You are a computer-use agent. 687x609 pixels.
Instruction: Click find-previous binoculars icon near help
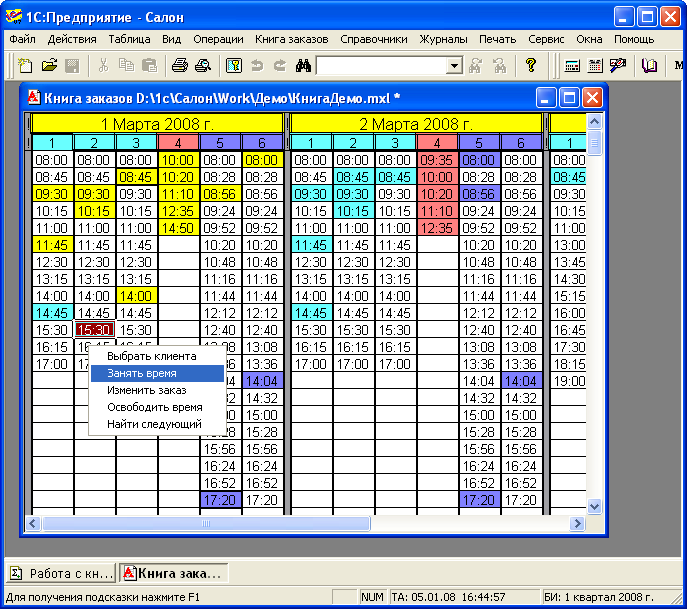[x=499, y=66]
